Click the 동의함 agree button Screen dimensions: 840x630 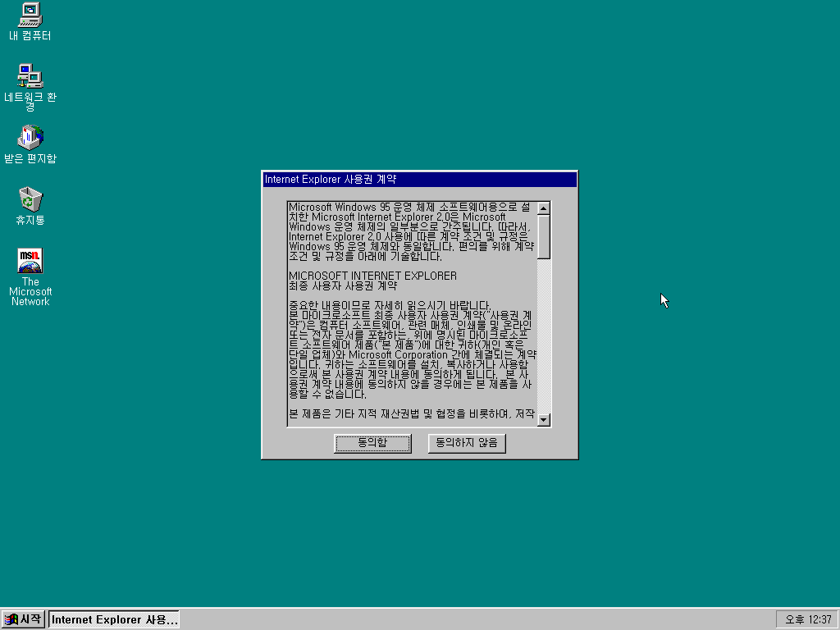[x=373, y=443]
